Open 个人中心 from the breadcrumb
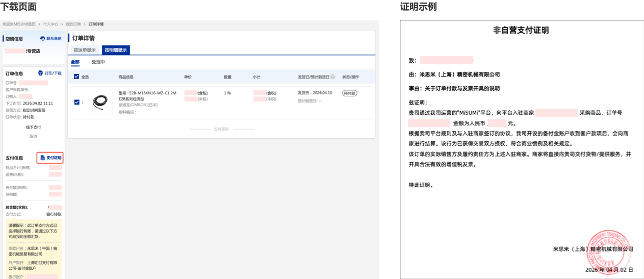 tap(50, 24)
